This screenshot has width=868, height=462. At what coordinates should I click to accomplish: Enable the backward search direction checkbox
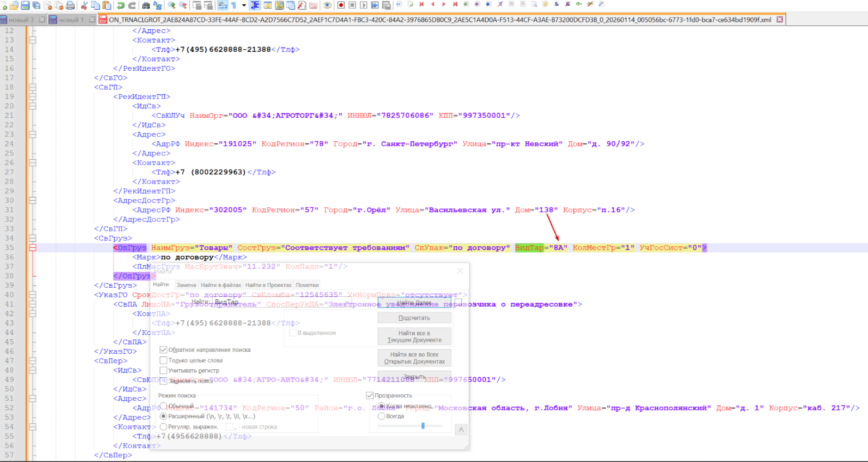click(x=163, y=349)
